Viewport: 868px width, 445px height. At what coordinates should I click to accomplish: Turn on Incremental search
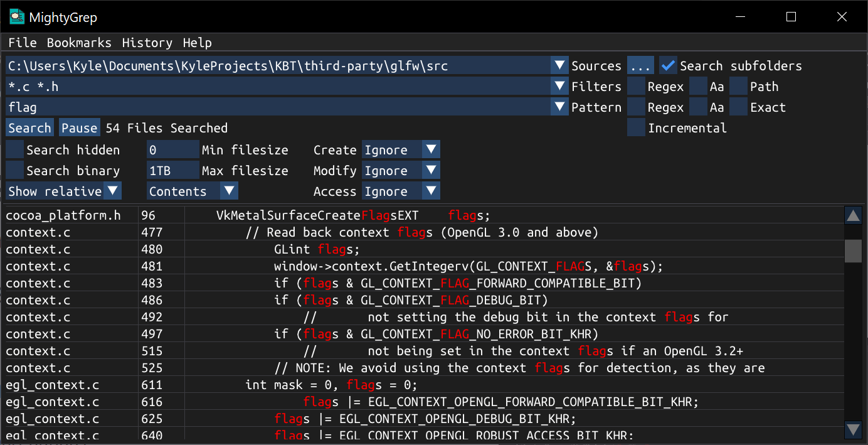(x=635, y=127)
